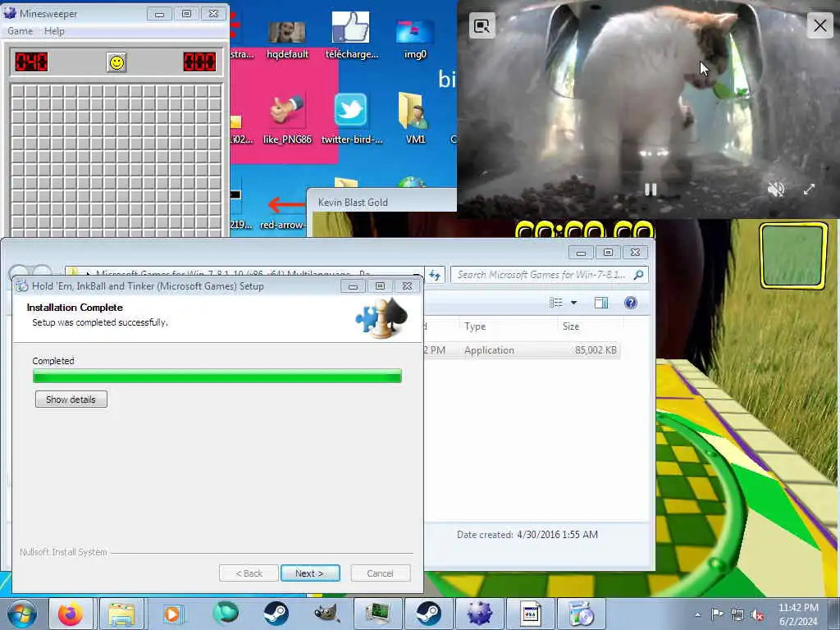Image resolution: width=840 pixels, height=630 pixels.
Task: Click the search box in Explorer window
Action: click(x=542, y=275)
